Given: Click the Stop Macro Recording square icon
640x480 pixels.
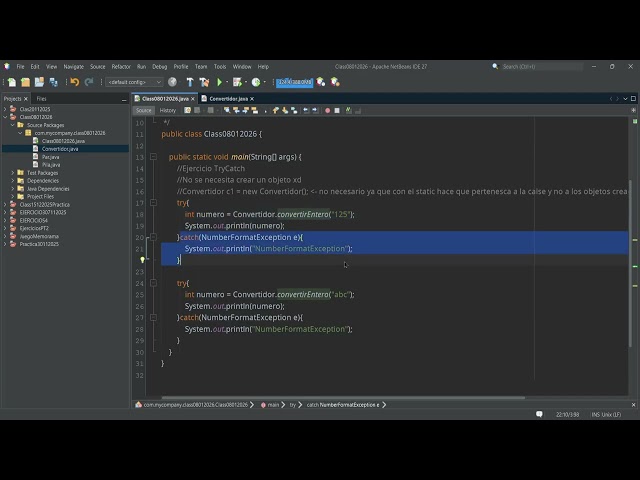Looking at the screenshot, I should click(x=337, y=110).
